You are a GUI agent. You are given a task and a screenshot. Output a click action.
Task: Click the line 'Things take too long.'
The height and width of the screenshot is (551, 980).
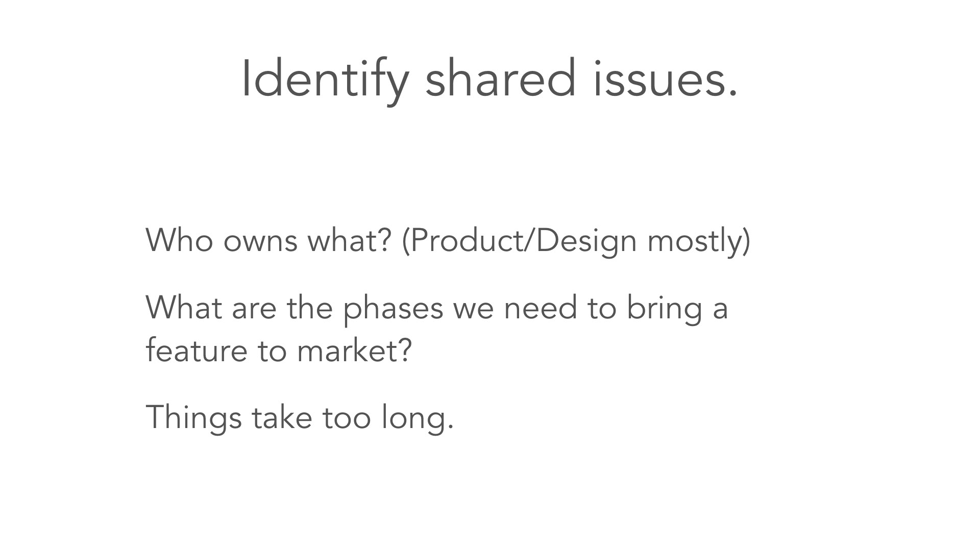[300, 418]
